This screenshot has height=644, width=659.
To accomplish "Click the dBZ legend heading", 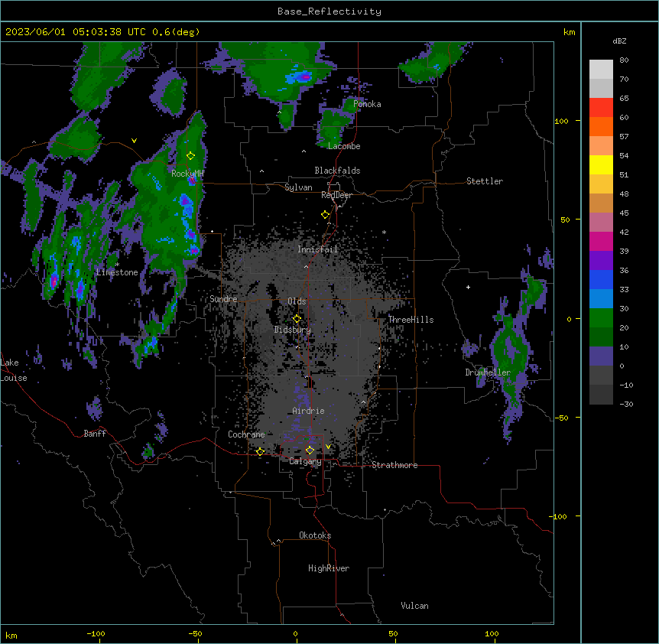I will pyautogui.click(x=619, y=41).
